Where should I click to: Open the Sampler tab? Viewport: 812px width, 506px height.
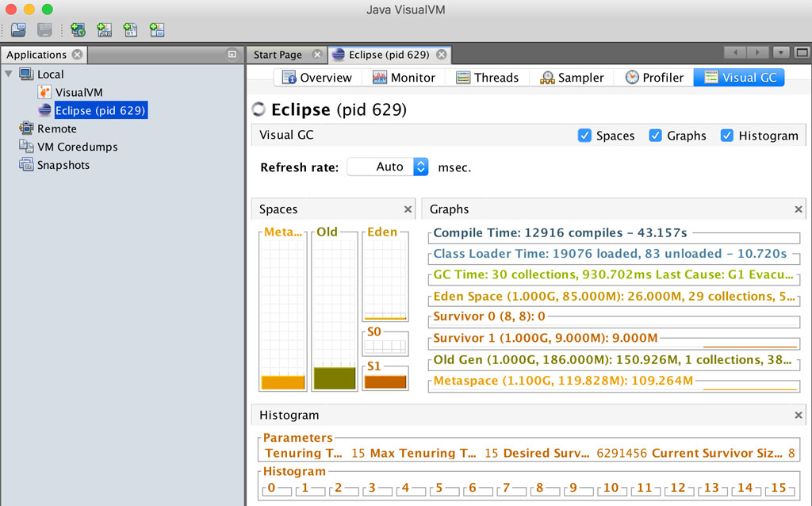click(572, 78)
